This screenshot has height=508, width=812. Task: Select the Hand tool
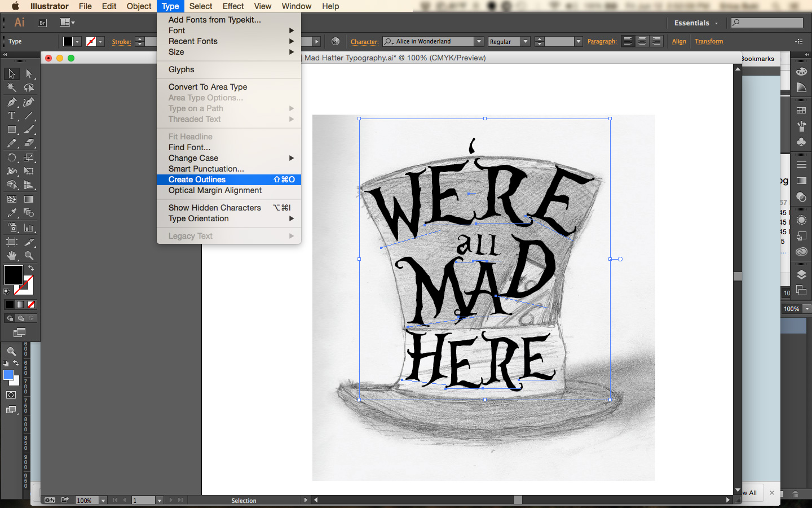click(12, 256)
